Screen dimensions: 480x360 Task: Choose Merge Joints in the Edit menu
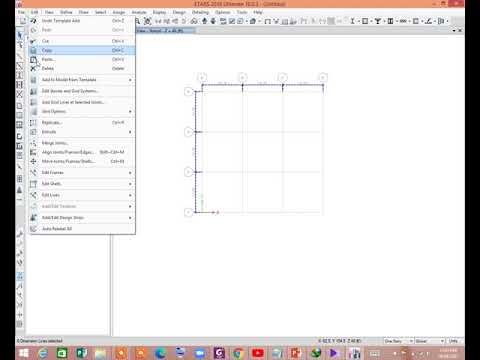(x=82, y=143)
